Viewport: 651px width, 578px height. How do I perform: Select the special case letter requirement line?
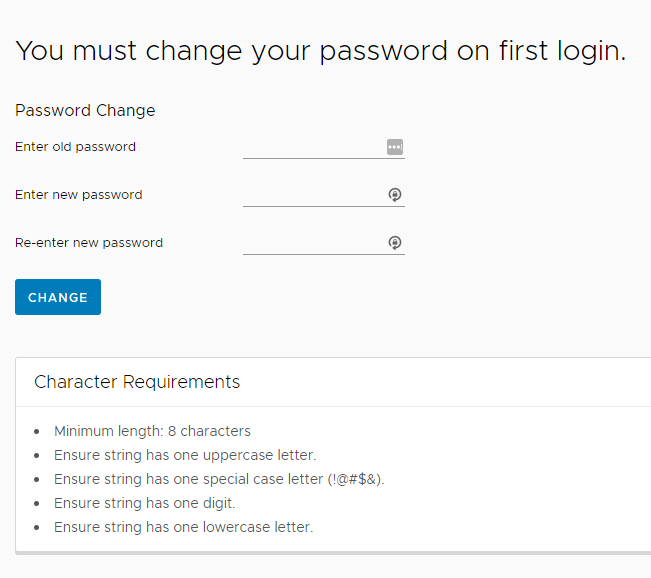point(219,479)
